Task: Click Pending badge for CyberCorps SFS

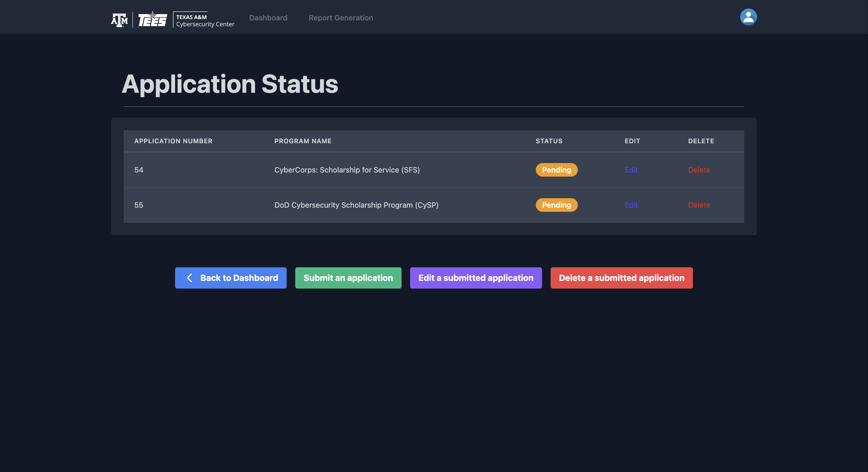Action: (556, 170)
